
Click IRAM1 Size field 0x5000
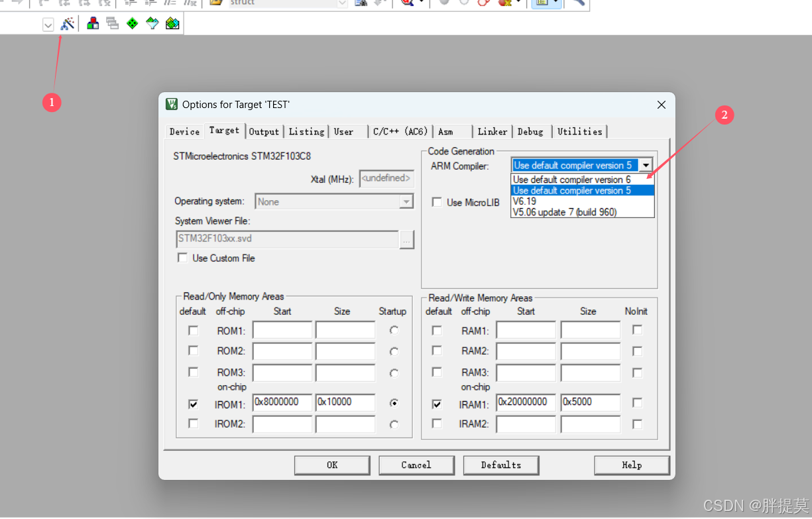click(x=590, y=402)
